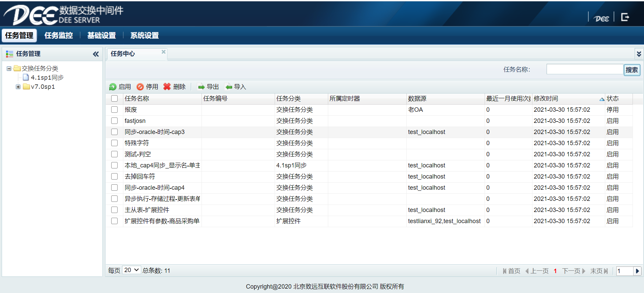Click the red Delete (删除) icon
Screen dimensions: 644x293
167,87
